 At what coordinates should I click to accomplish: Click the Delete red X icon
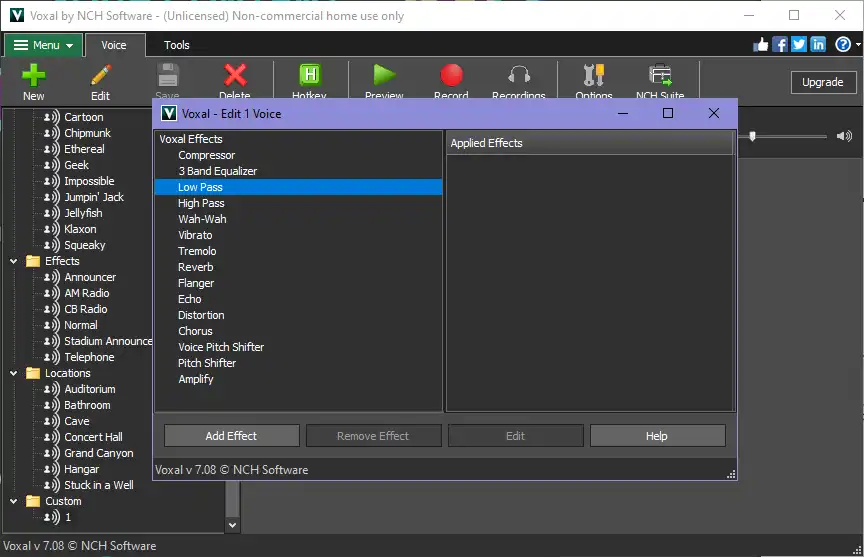(235, 75)
